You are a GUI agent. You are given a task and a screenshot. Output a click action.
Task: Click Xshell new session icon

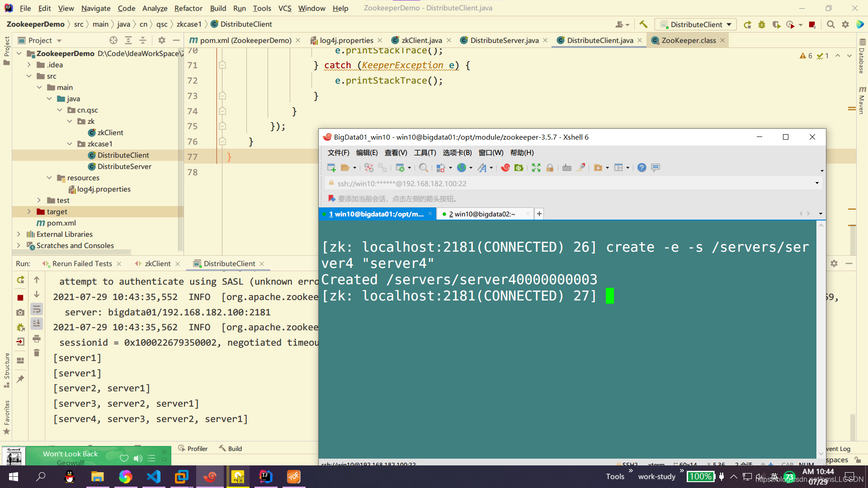(331, 168)
